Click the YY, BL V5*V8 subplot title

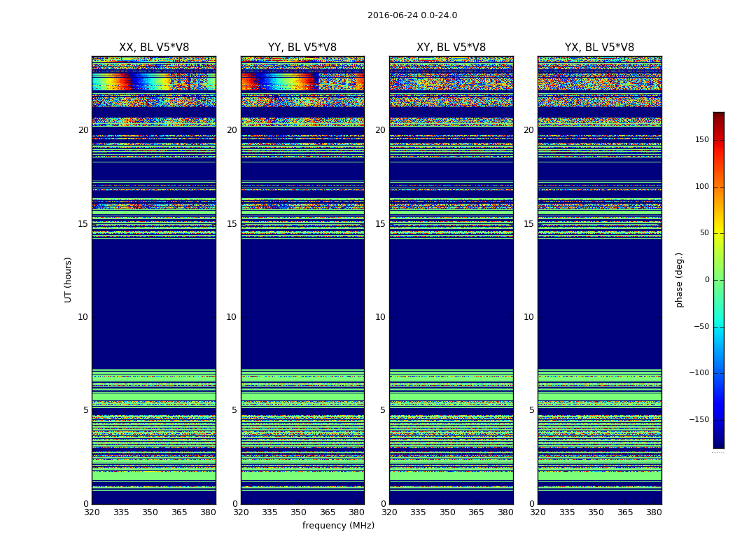(x=302, y=48)
